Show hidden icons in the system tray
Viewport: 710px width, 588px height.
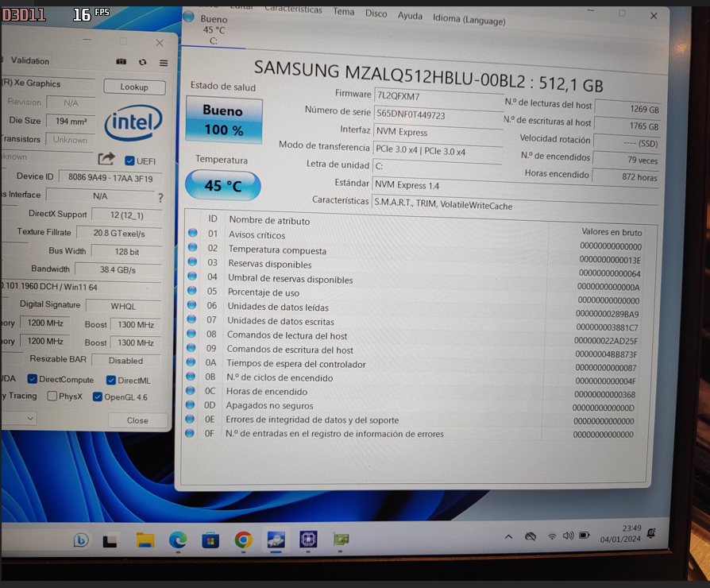click(x=508, y=537)
